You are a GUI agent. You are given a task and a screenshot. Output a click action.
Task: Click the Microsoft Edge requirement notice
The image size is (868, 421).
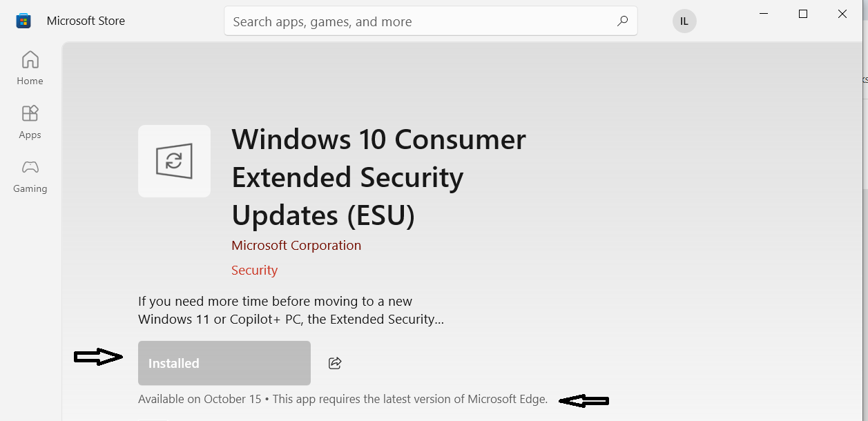coord(409,399)
